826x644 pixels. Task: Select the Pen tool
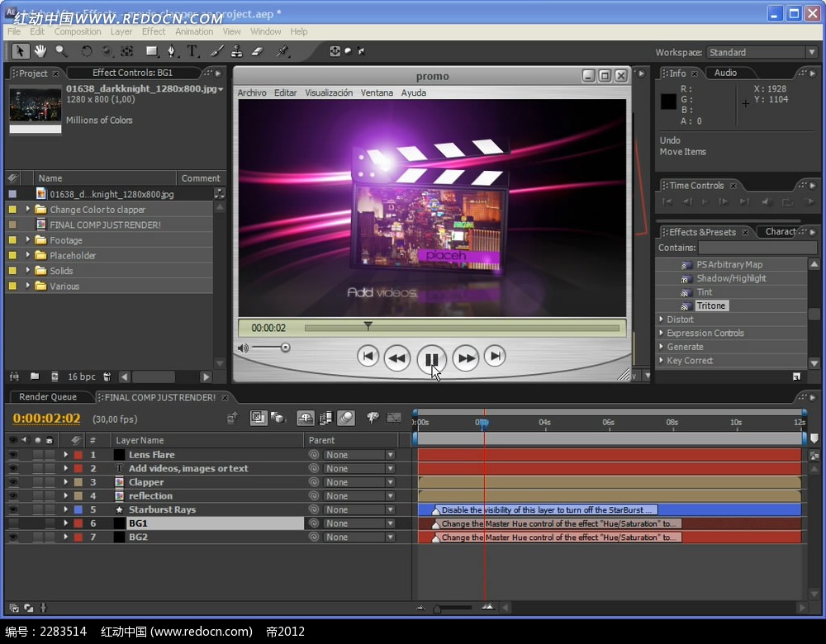pos(172,51)
